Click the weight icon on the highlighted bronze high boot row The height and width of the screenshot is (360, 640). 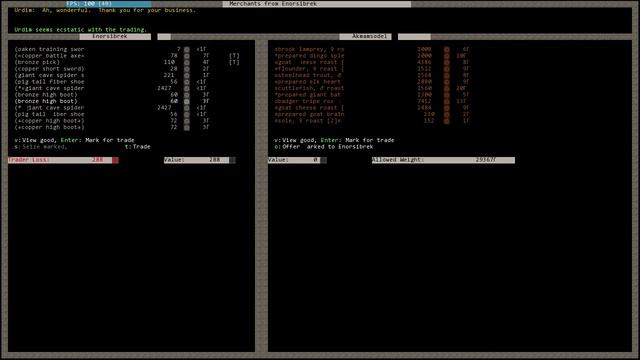187,101
